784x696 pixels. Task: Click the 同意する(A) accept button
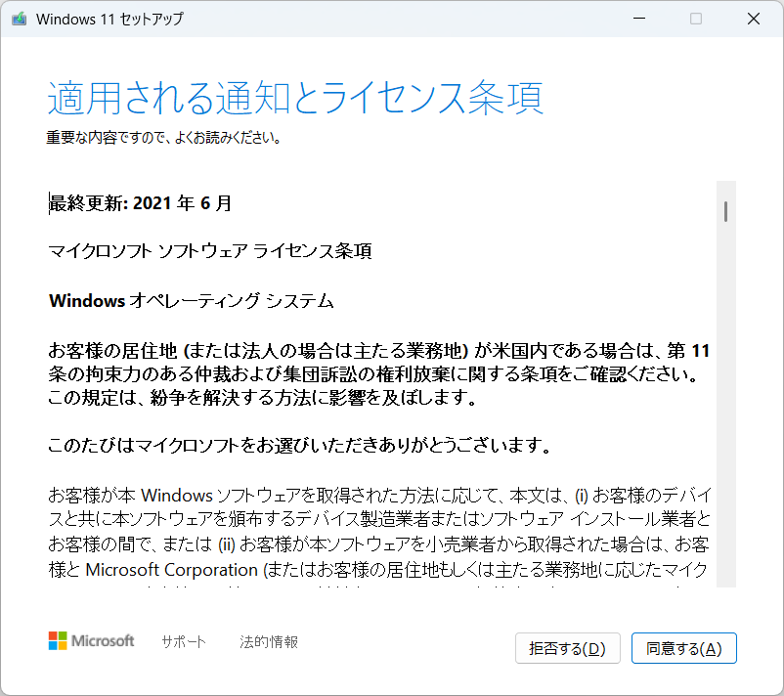pos(683,648)
